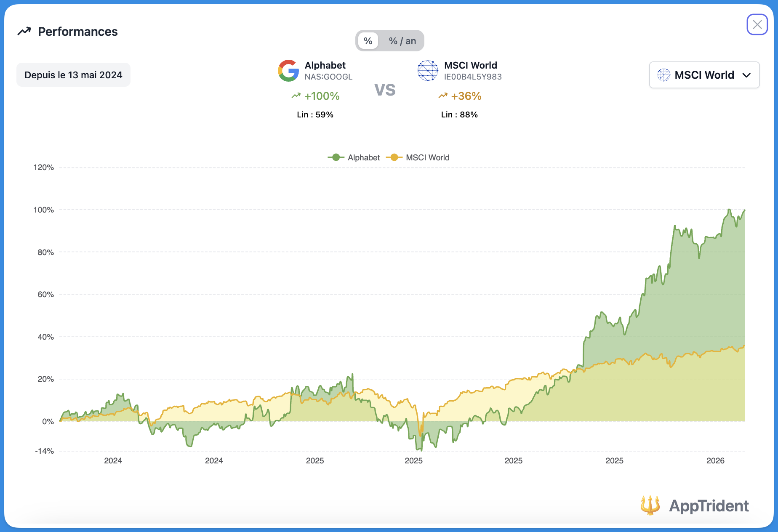This screenshot has height=532, width=778.
Task: Close the Performances dialog
Action: [757, 24]
